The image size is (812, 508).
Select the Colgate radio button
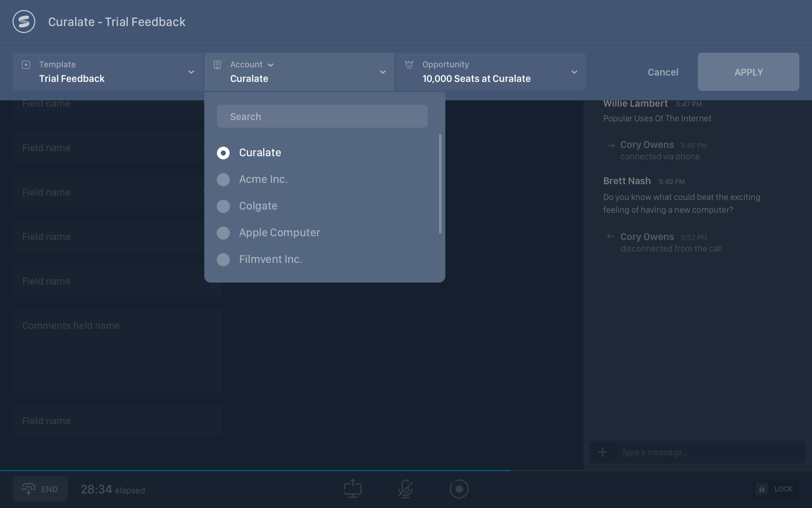tap(223, 206)
